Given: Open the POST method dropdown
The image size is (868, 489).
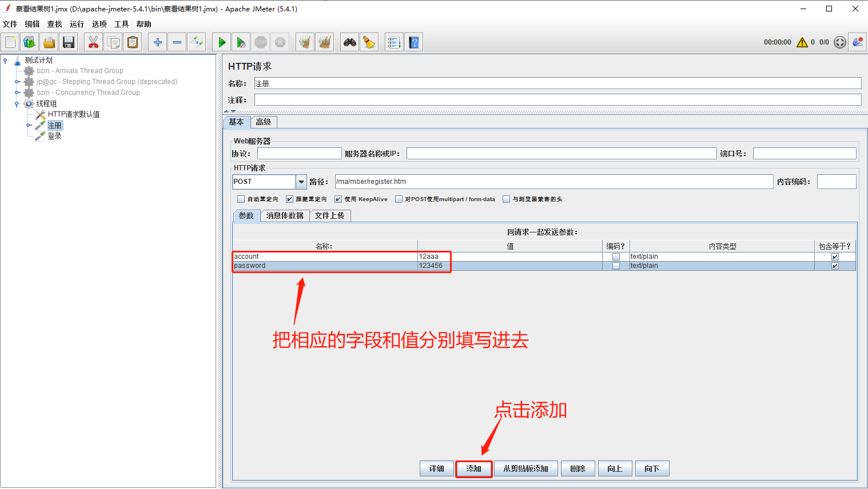Looking at the screenshot, I should (x=301, y=182).
